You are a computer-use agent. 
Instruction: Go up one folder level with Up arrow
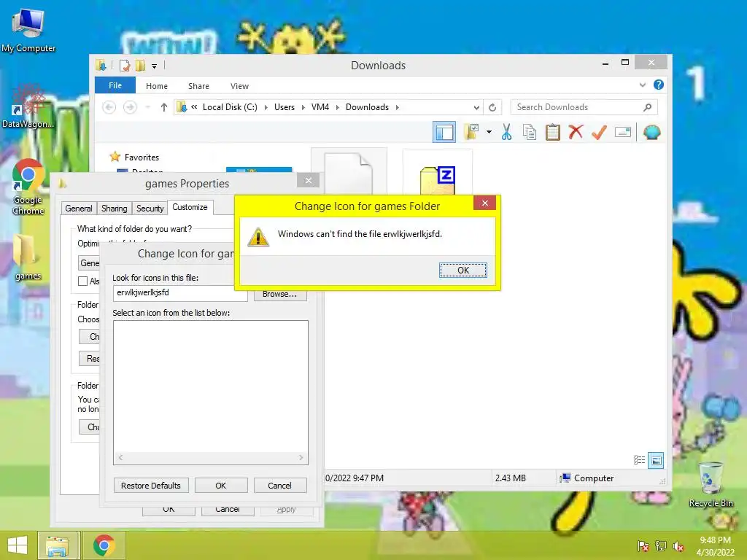pyautogui.click(x=164, y=107)
